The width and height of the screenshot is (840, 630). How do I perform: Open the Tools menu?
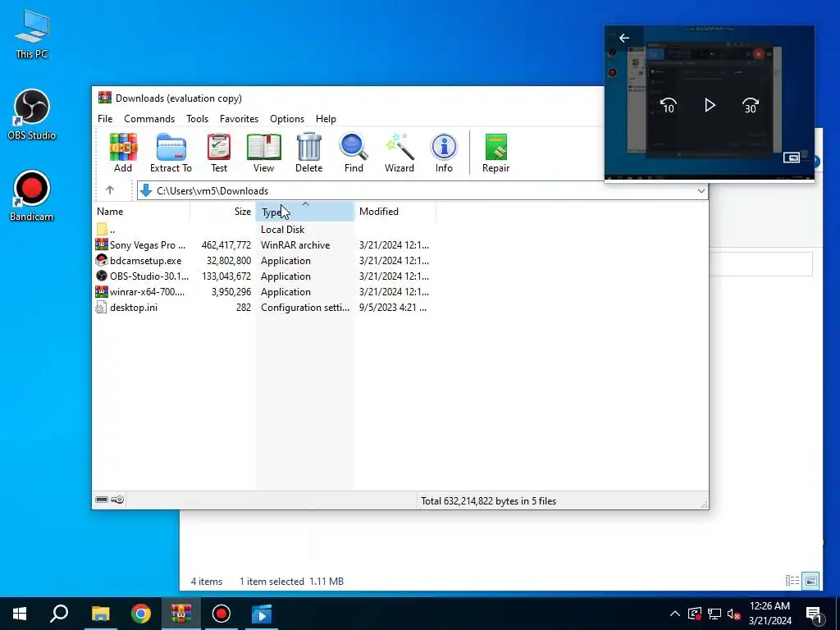tap(197, 118)
